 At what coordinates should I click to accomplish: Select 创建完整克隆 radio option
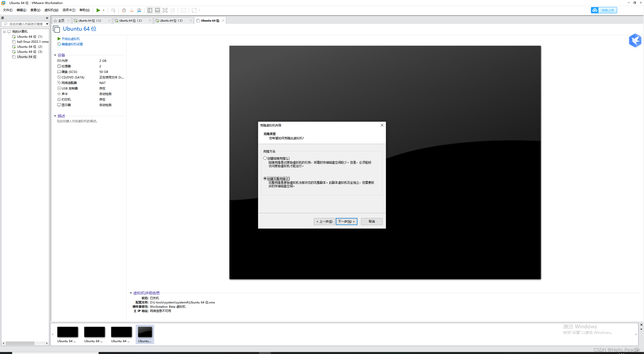(265, 179)
